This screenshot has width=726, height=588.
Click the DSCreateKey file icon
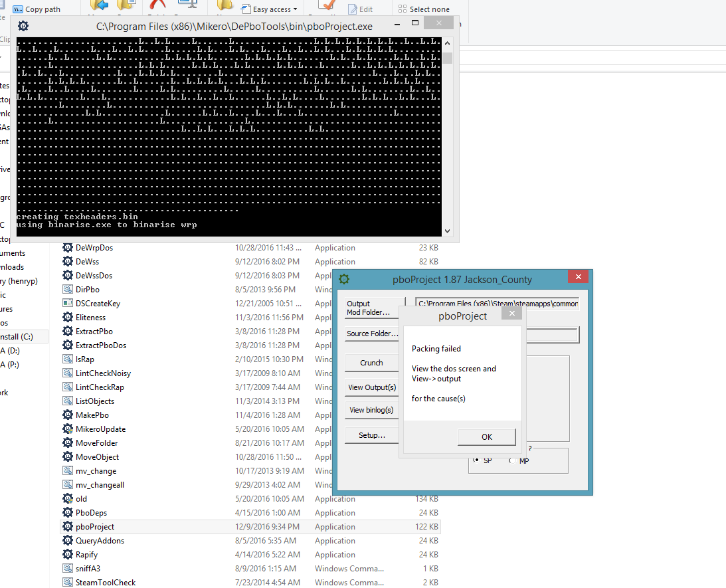(x=68, y=303)
